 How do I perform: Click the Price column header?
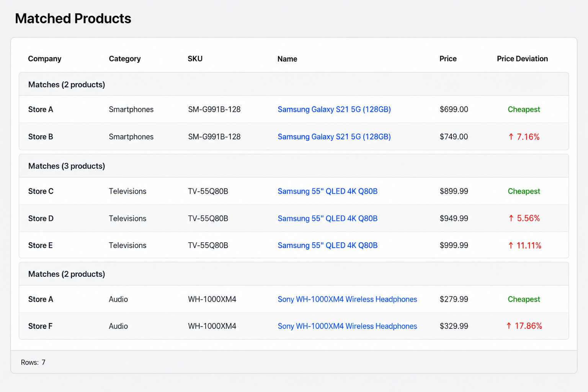[448, 59]
